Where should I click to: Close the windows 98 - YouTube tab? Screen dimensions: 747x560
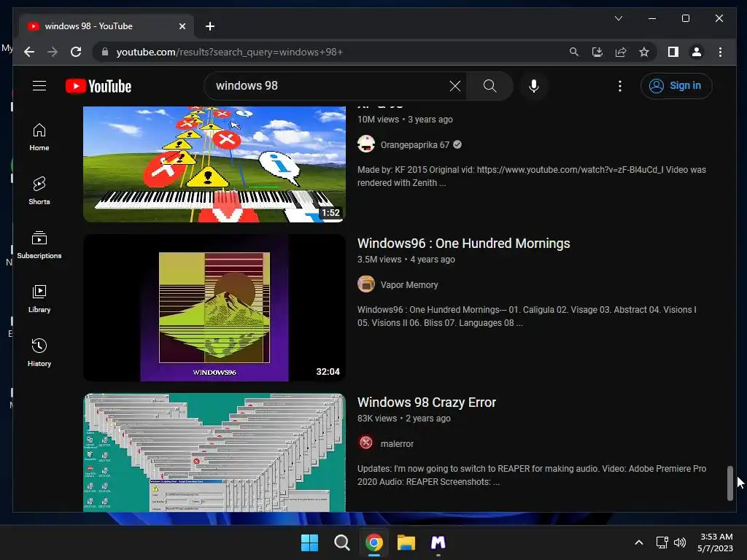point(182,26)
